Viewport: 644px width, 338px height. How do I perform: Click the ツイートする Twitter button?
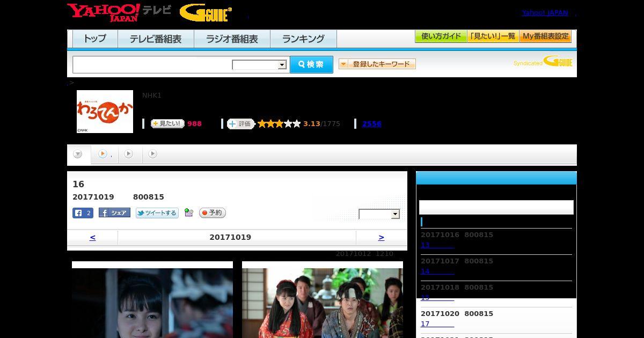(157, 213)
